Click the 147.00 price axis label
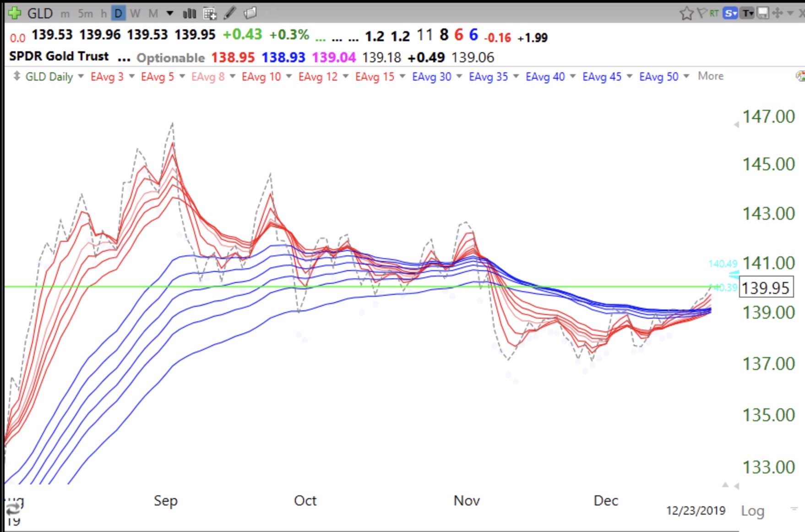Screen dimensions: 805x532 [x=768, y=116]
